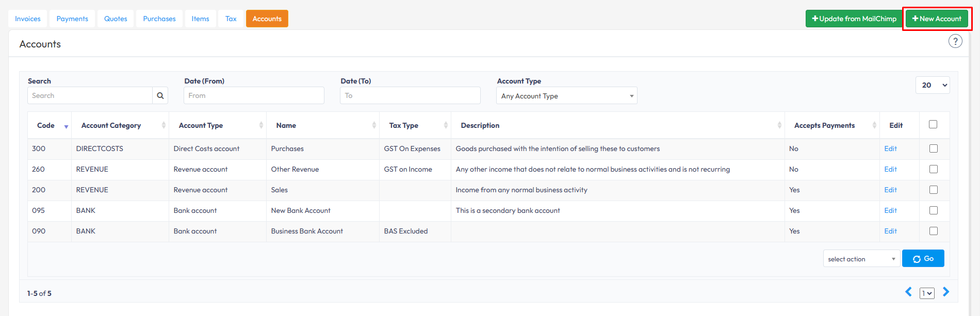The image size is (980, 316).
Task: Click 'Income from any normal business activity' description
Action: pyautogui.click(x=521, y=190)
